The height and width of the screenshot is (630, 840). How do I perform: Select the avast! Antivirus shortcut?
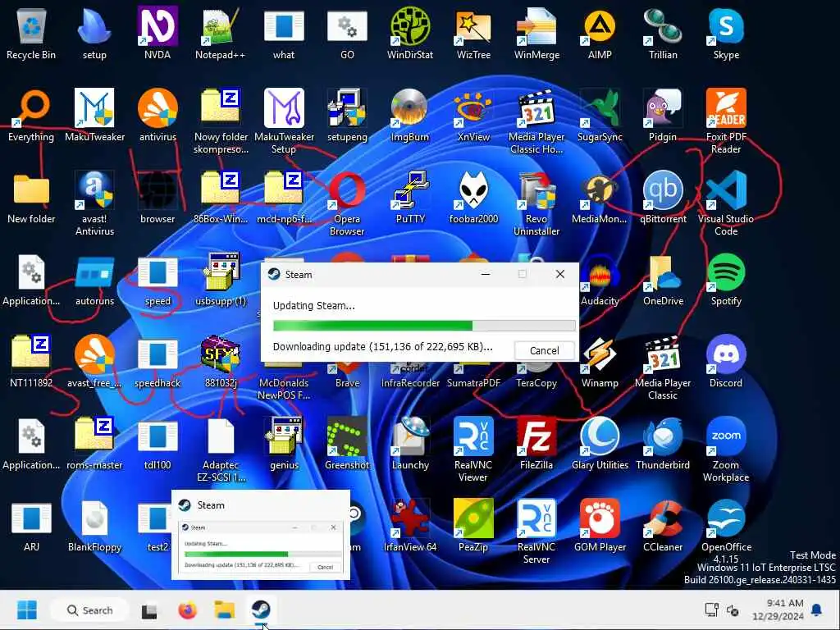(x=94, y=203)
